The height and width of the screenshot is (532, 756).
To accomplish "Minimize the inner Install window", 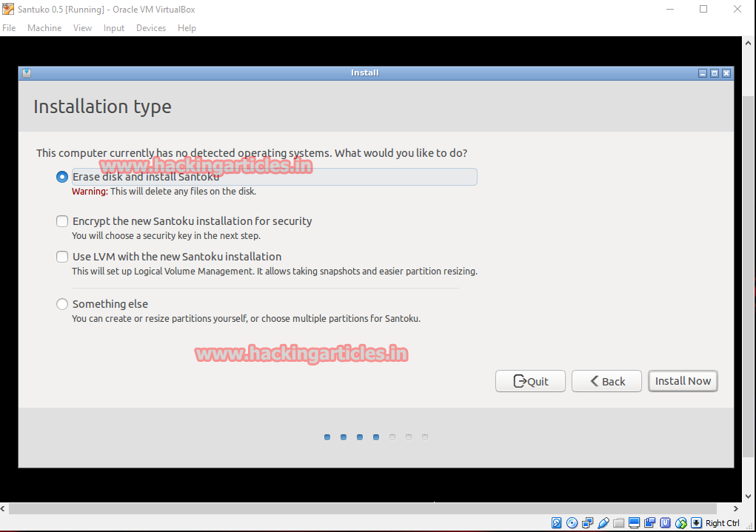I will pyautogui.click(x=703, y=73).
